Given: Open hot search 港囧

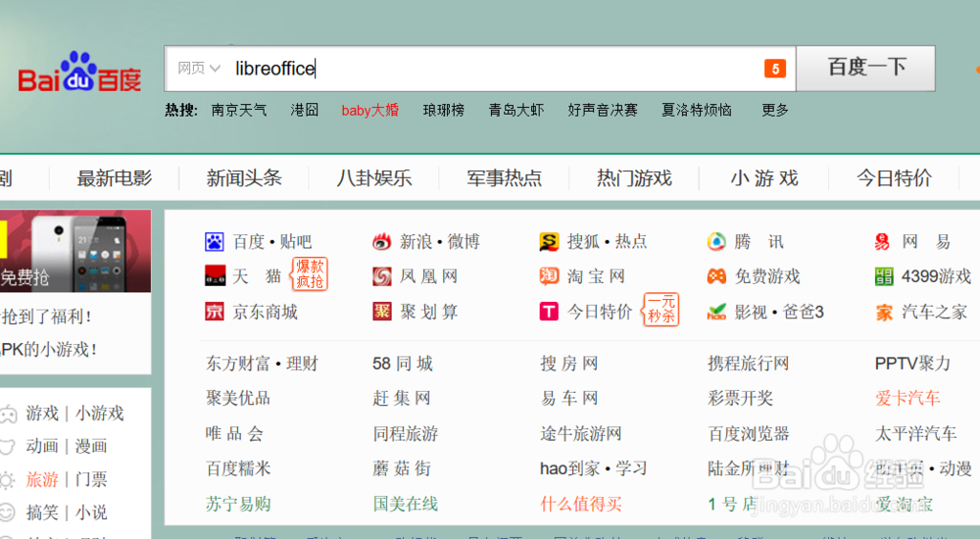Looking at the screenshot, I should (305, 110).
